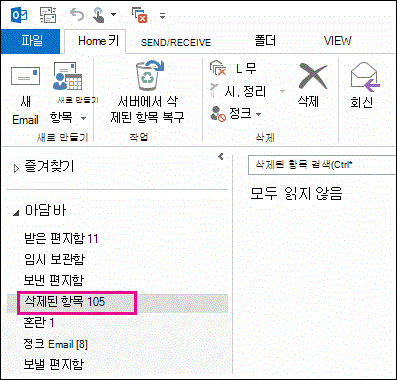Open the 보낸 편지함 folder

coord(54,280)
